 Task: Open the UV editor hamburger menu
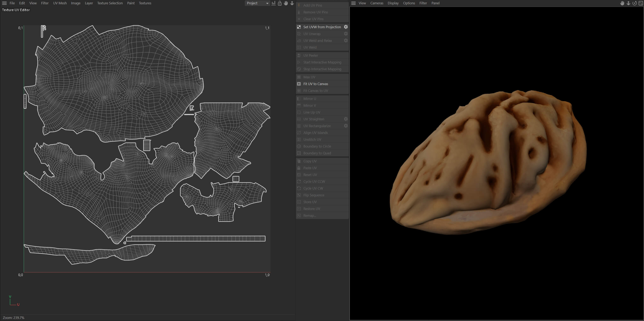4,3
